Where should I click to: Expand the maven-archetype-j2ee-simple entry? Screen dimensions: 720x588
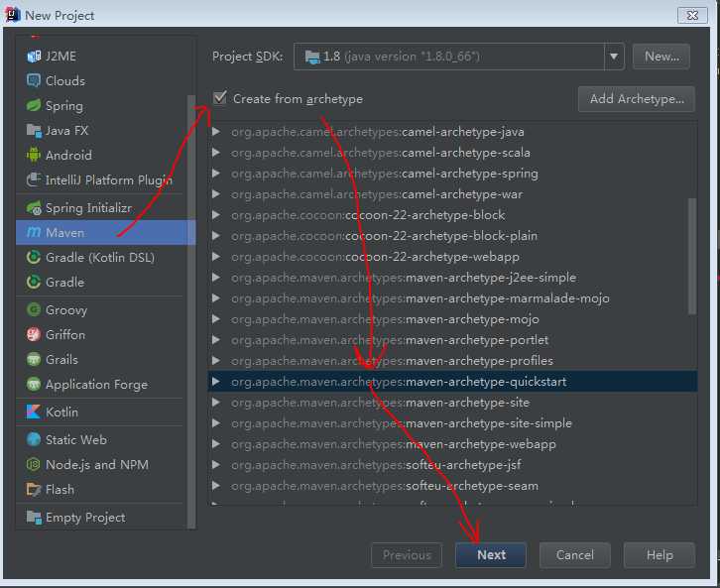coord(216,278)
